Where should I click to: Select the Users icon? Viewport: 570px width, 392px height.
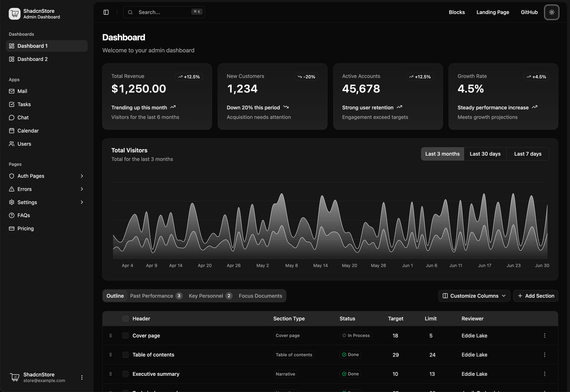pos(12,144)
